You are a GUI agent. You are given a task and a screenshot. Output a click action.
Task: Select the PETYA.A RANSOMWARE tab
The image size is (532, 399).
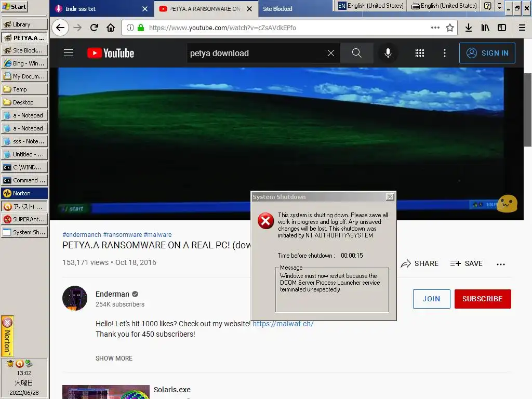click(205, 9)
